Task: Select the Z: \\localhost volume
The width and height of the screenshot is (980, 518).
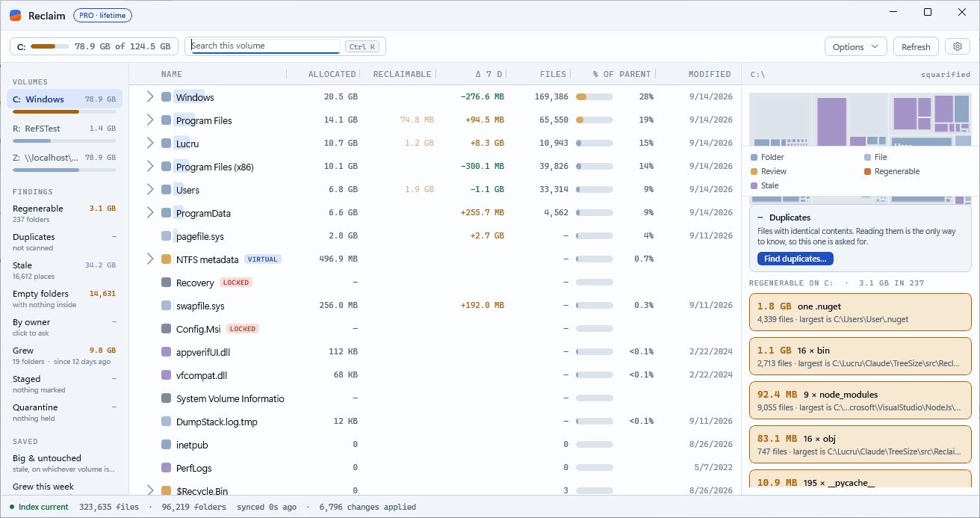Action: click(64, 161)
